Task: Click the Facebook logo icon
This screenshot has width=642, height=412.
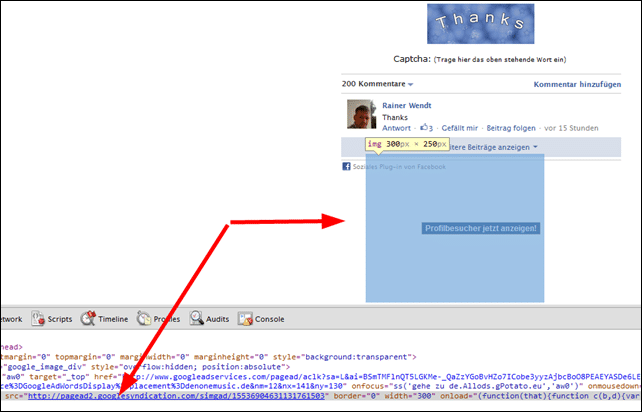Action: 346,167
